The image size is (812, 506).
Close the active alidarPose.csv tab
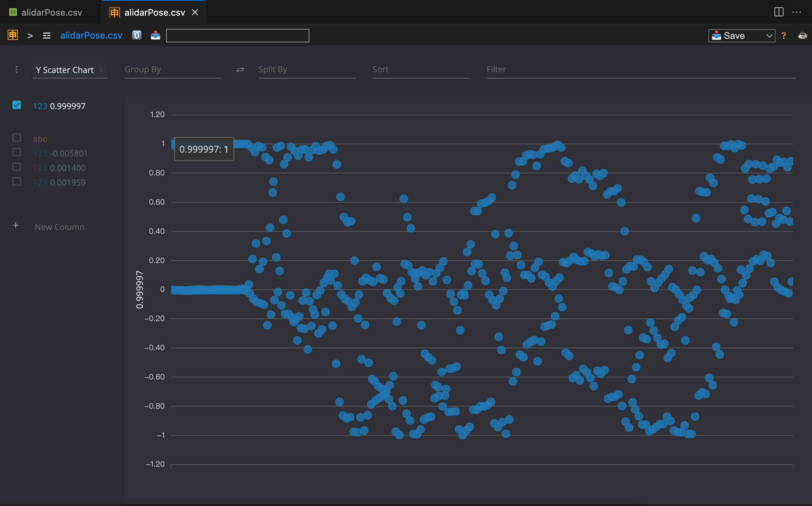point(195,13)
